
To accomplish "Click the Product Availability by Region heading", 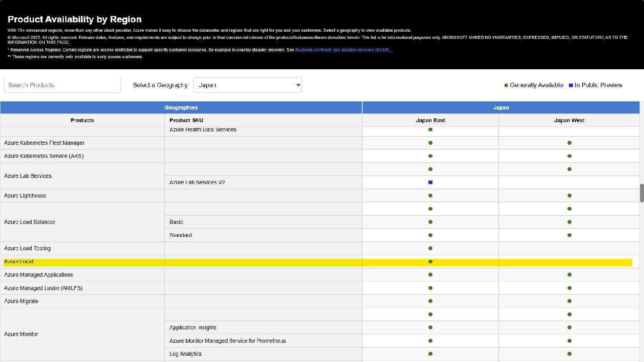I will coord(75,19).
